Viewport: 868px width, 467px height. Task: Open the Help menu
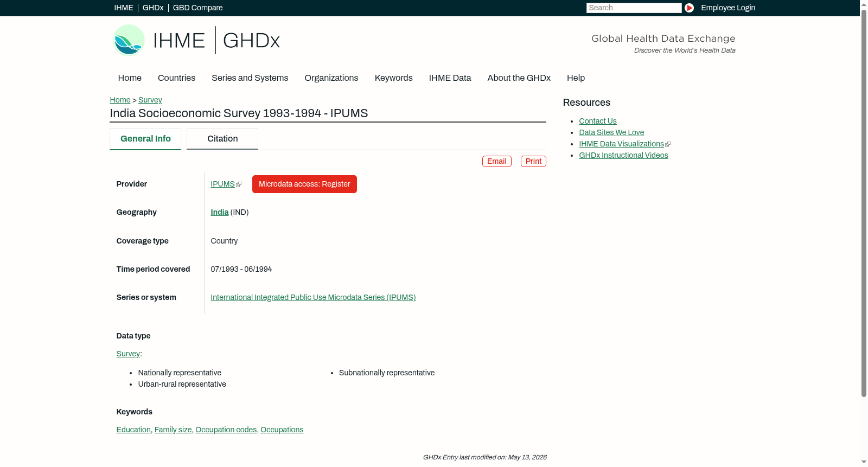pyautogui.click(x=576, y=78)
